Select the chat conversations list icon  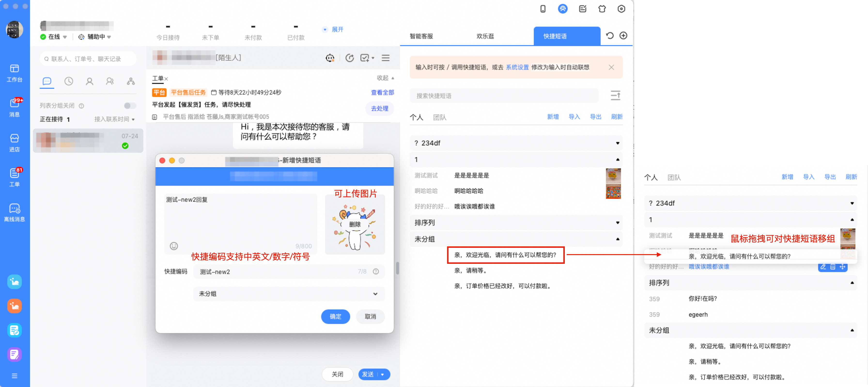click(x=47, y=81)
